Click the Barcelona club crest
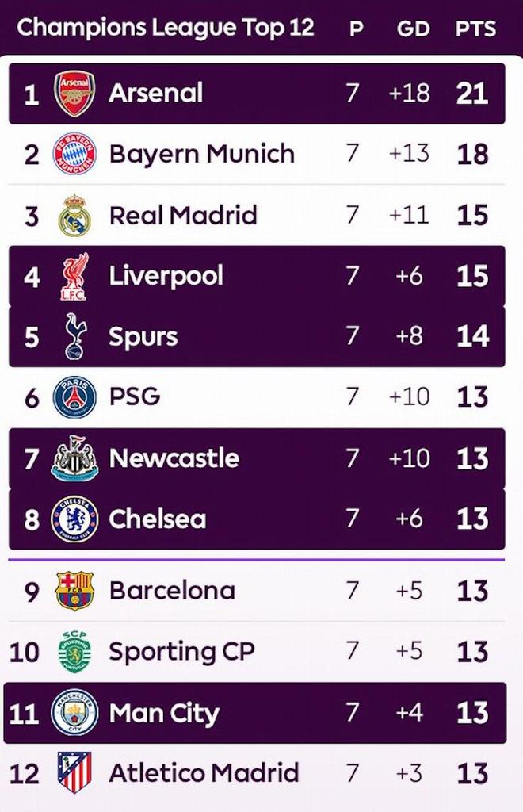 pyautogui.click(x=74, y=591)
